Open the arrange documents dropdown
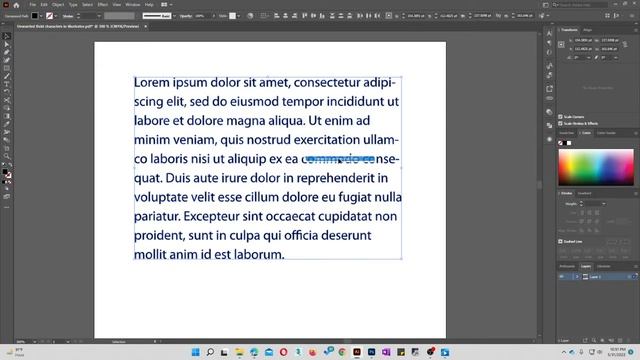This screenshot has height=360, width=640. point(166,5)
